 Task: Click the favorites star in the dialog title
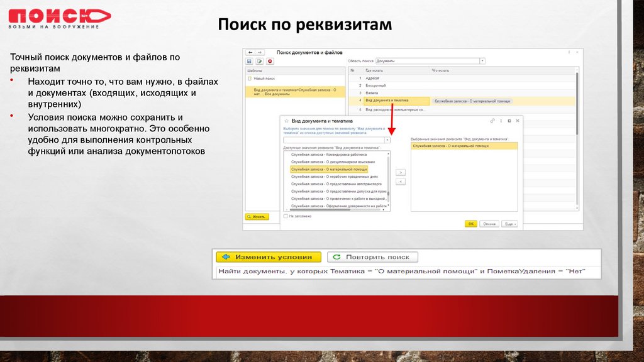click(287, 121)
